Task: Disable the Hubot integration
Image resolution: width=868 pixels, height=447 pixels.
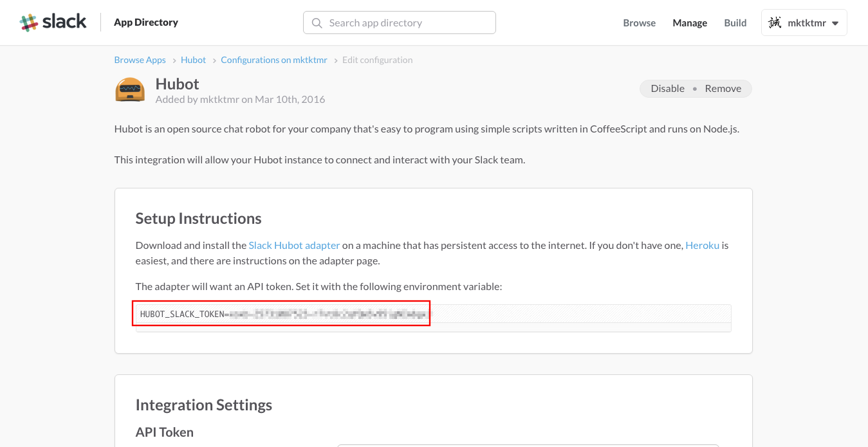Action: (668, 89)
